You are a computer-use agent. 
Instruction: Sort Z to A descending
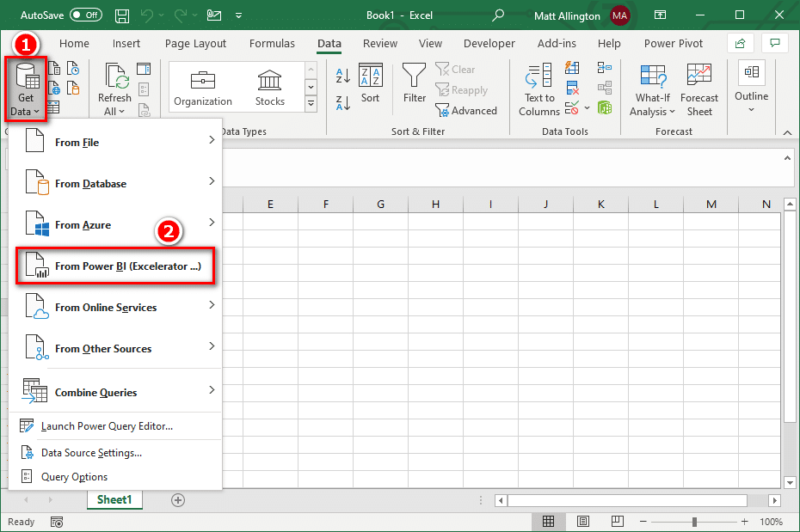(x=343, y=103)
